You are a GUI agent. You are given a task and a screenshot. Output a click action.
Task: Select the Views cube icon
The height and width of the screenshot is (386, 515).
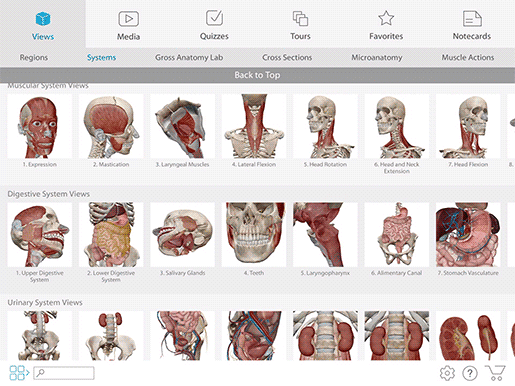pos(43,19)
